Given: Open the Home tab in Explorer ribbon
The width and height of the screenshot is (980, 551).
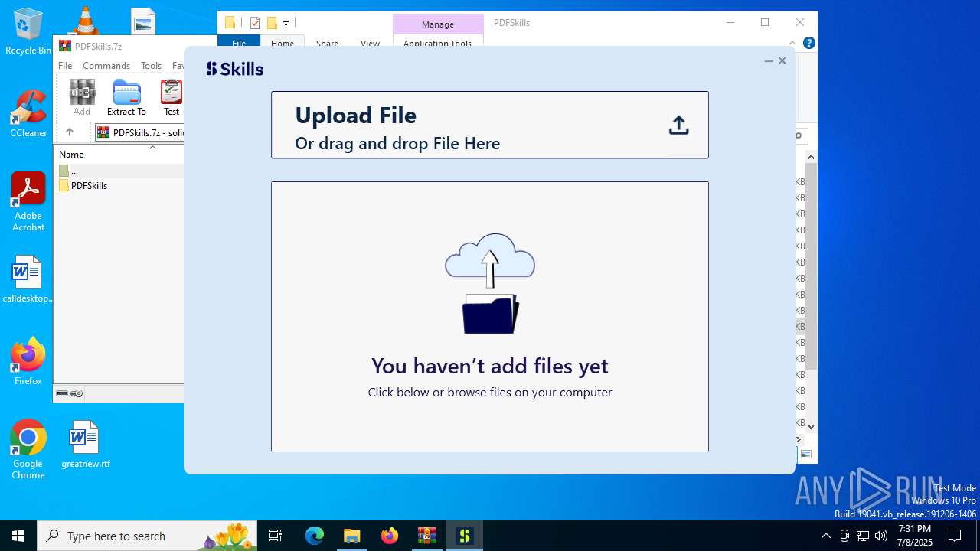Looking at the screenshot, I should 283,44.
